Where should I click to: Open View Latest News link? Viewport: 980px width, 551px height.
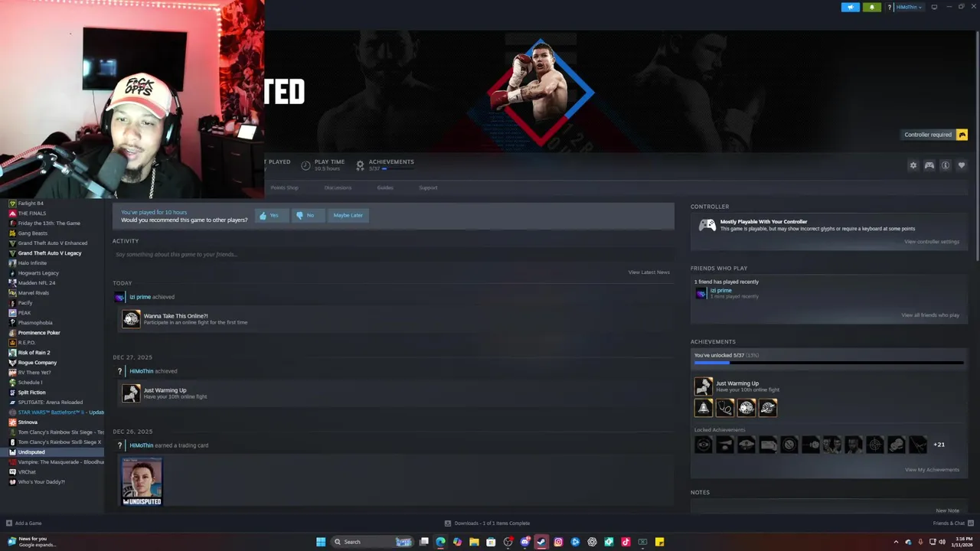648,272
